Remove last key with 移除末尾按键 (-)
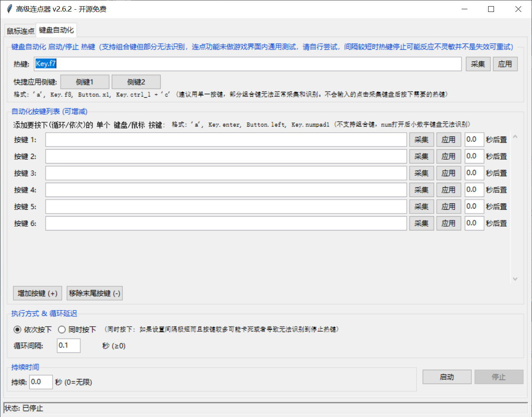This screenshot has width=532, height=417. tap(95, 294)
